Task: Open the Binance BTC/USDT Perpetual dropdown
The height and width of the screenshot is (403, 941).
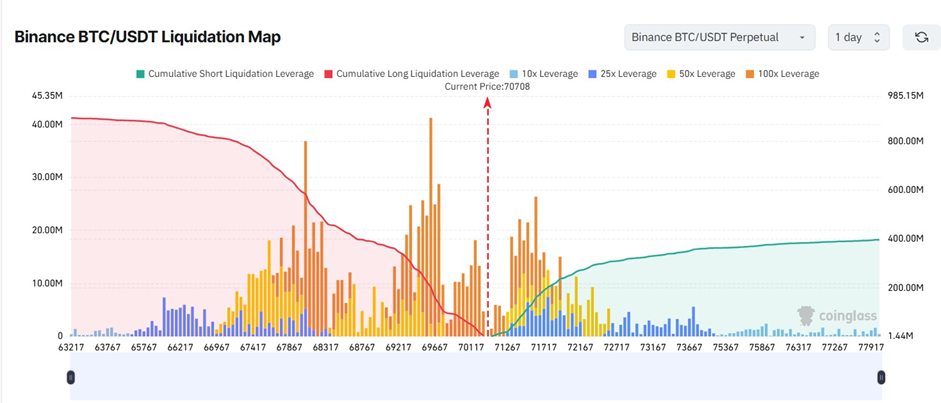Action: pos(719,38)
